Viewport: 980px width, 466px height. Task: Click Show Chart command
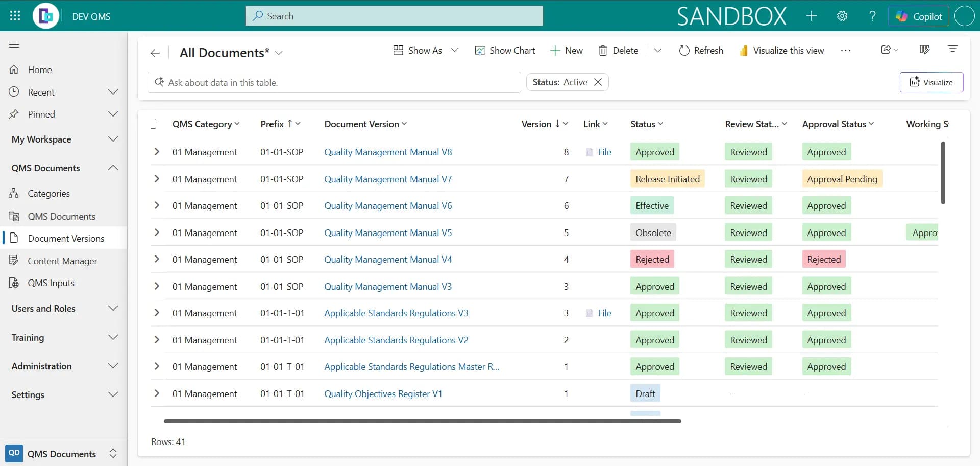pyautogui.click(x=505, y=51)
